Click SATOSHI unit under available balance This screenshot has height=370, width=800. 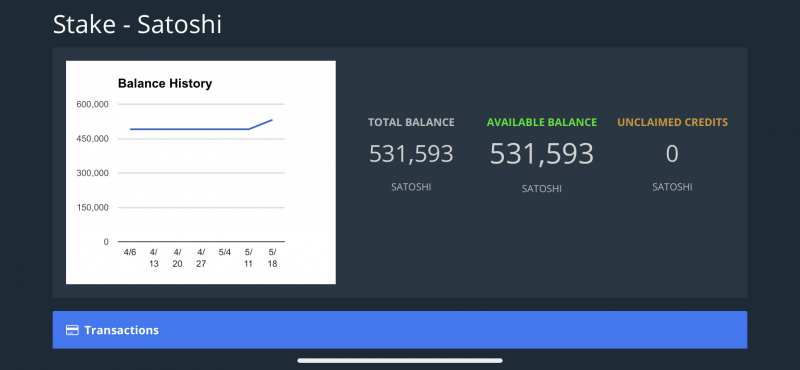point(542,189)
